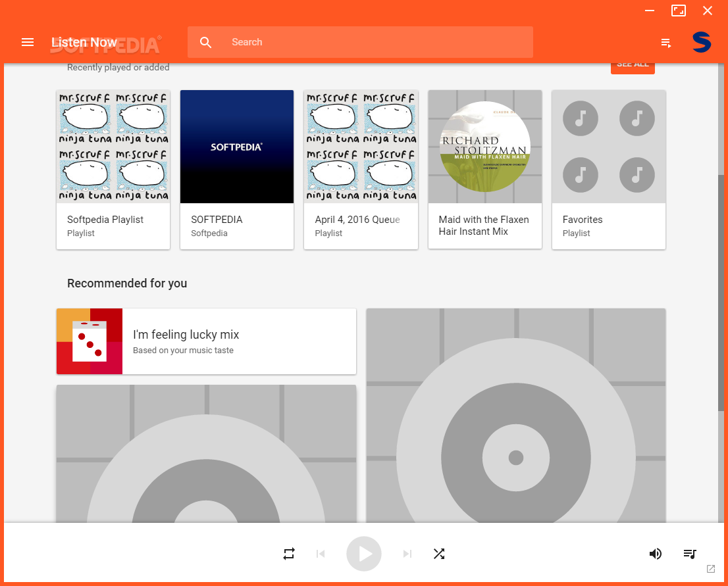Click the Listen Now header title

point(84,42)
